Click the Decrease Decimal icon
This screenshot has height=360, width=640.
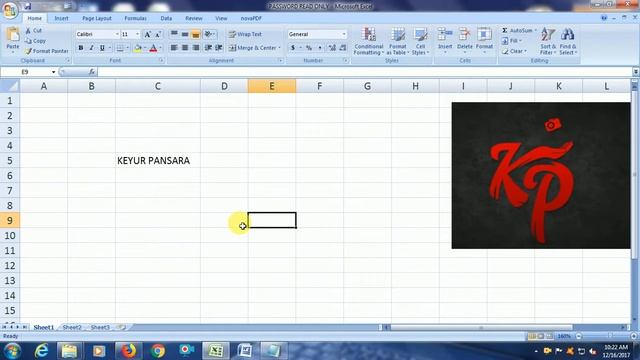[x=343, y=48]
